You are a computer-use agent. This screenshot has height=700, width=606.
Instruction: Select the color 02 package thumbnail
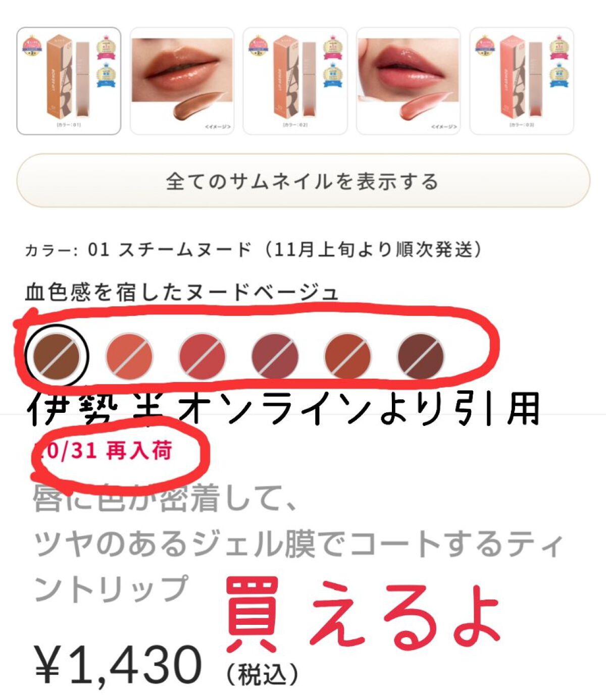point(295,81)
